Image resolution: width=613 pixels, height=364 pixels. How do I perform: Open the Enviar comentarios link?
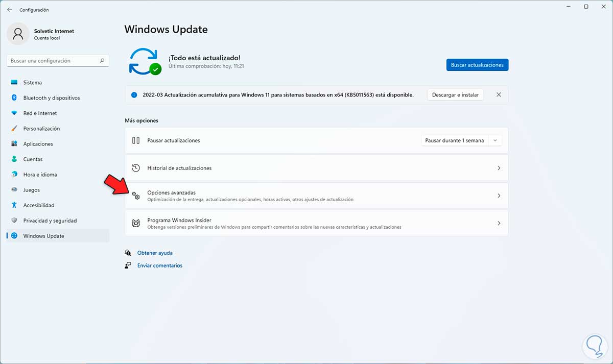pos(160,265)
